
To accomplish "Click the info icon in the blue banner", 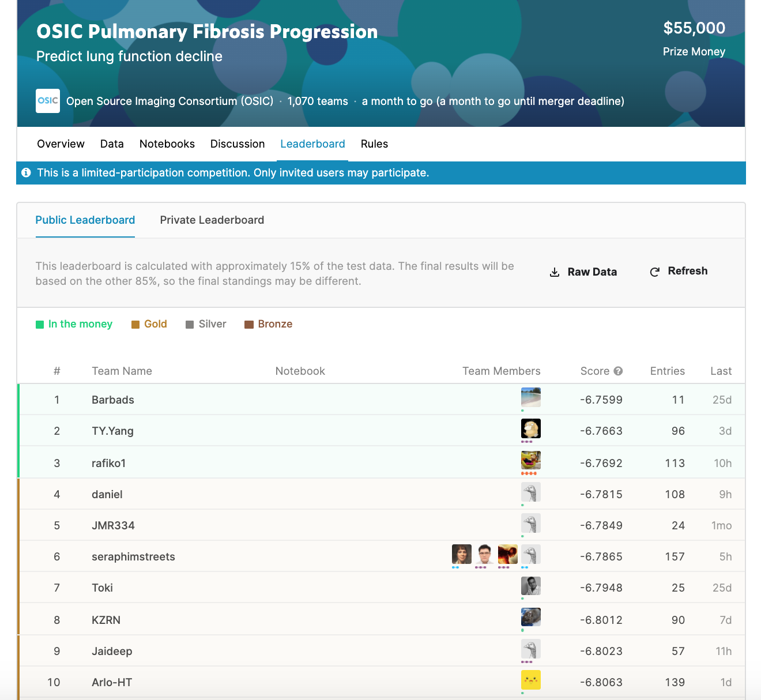I will [26, 172].
